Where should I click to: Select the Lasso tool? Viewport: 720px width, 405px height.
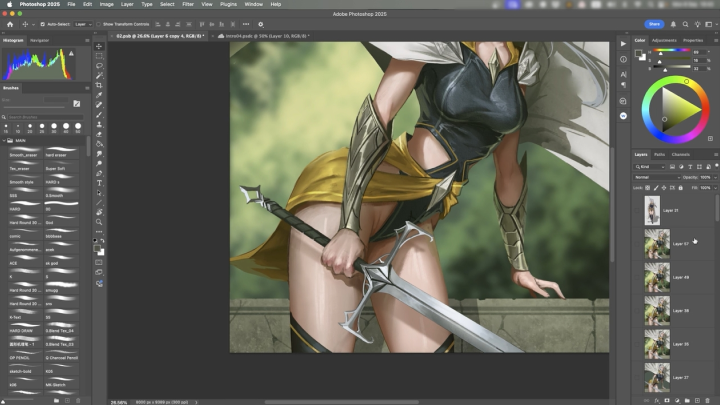[99, 66]
